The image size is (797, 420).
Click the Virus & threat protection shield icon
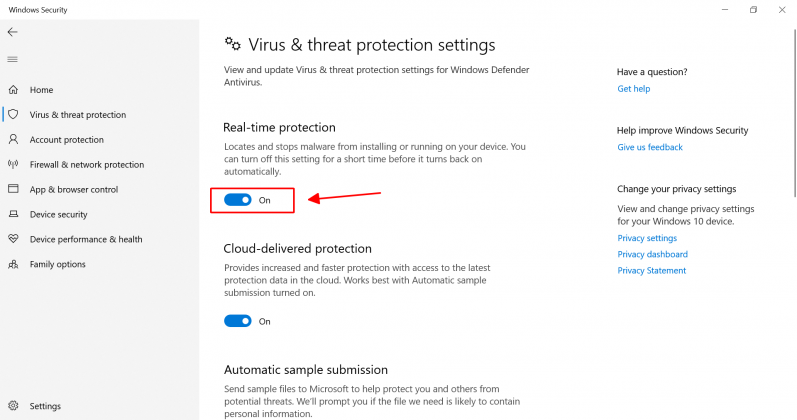point(13,115)
